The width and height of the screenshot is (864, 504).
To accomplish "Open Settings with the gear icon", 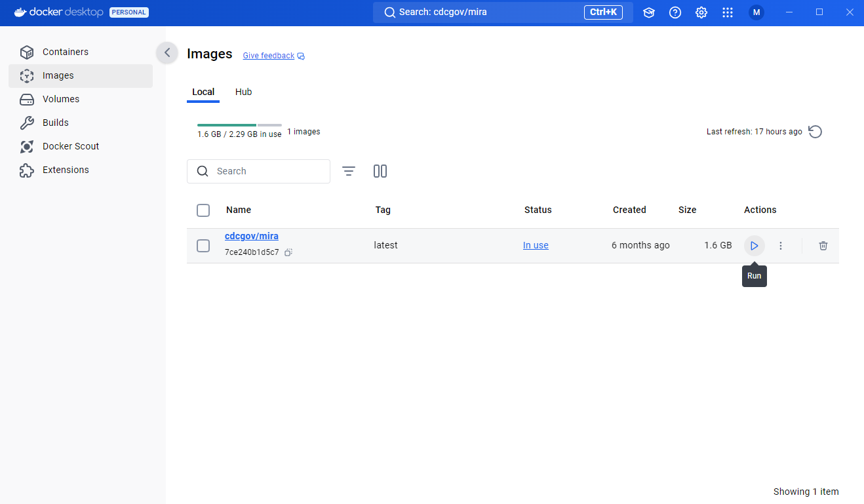I will (701, 12).
